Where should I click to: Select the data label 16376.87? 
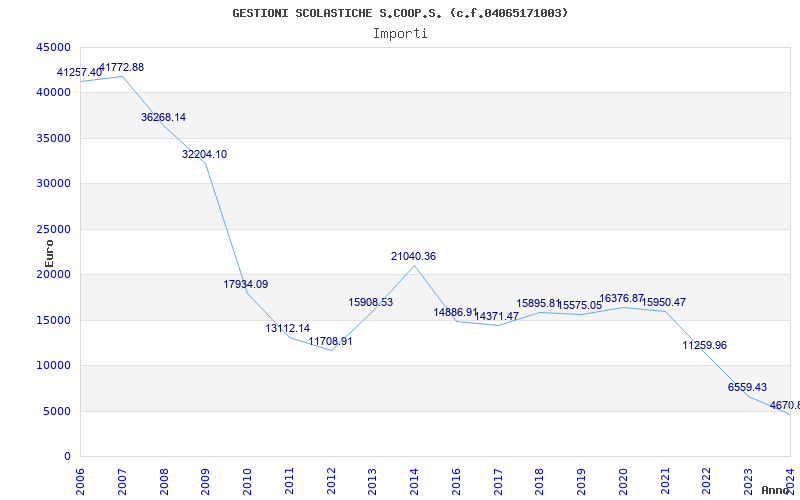coord(622,298)
